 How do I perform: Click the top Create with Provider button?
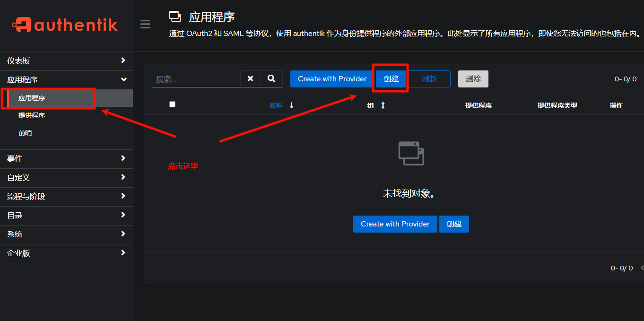tap(332, 79)
